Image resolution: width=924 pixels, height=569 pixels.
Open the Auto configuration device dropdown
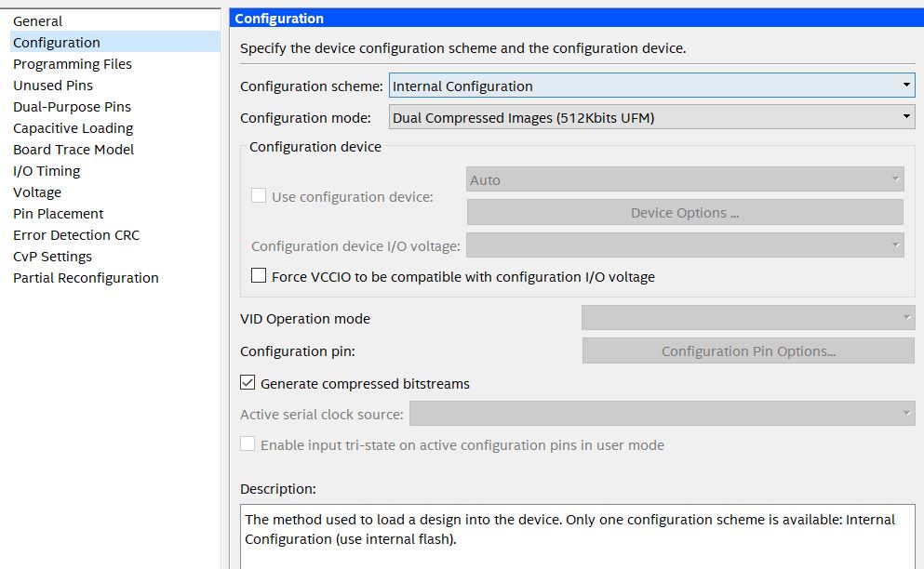685,179
